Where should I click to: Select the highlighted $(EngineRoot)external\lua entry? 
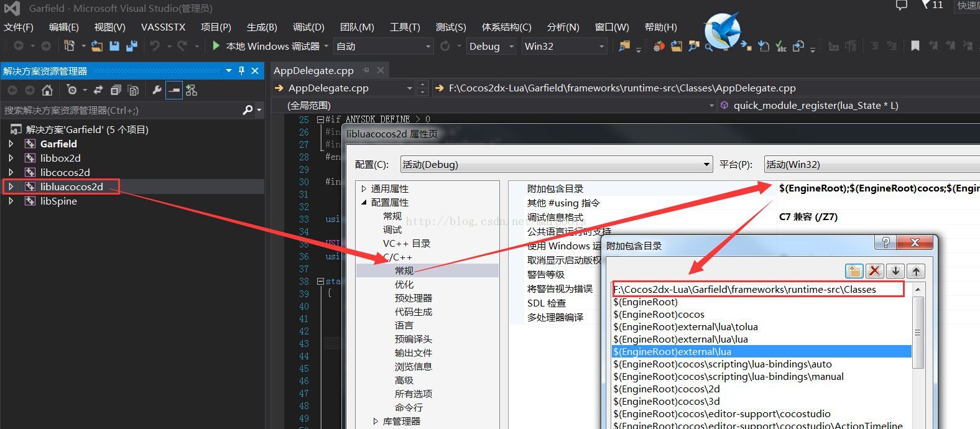(762, 351)
